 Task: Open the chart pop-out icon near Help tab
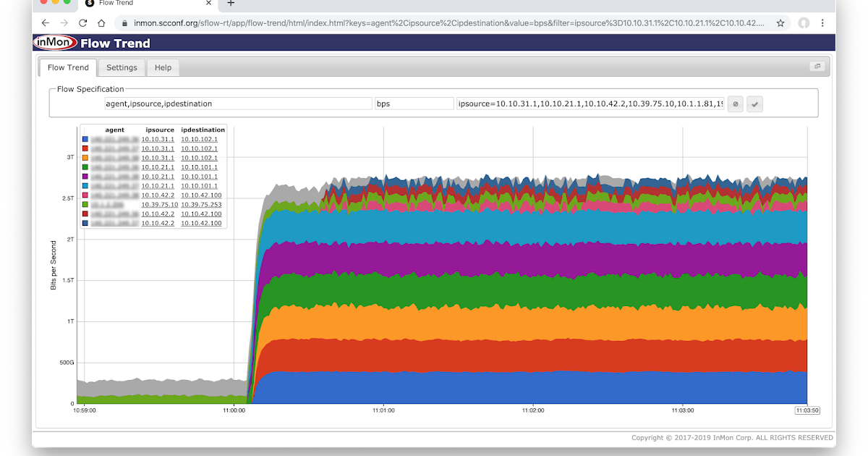tap(817, 65)
